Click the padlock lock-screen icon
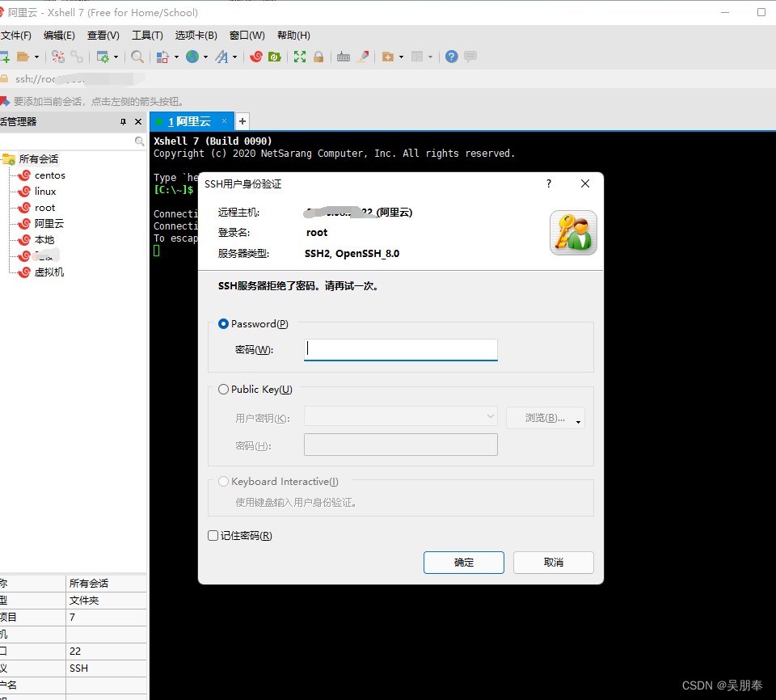The height and width of the screenshot is (700, 776). pos(318,57)
